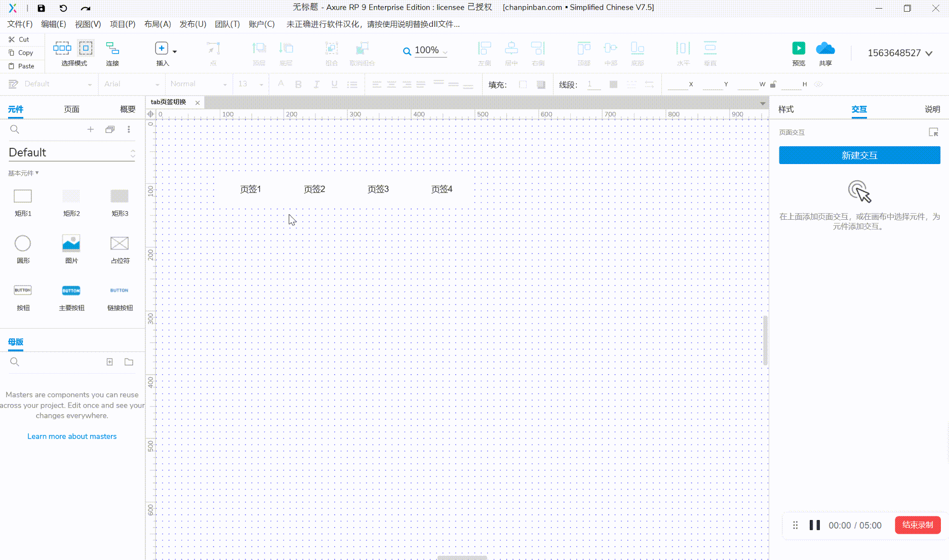Click the line width value field
The height and width of the screenshot is (560, 949).
[594, 85]
